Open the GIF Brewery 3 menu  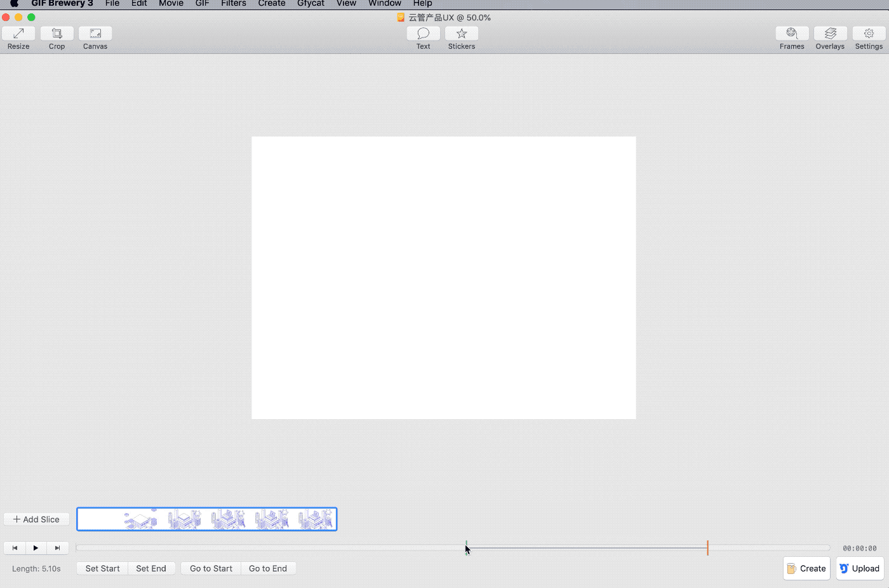click(62, 3)
